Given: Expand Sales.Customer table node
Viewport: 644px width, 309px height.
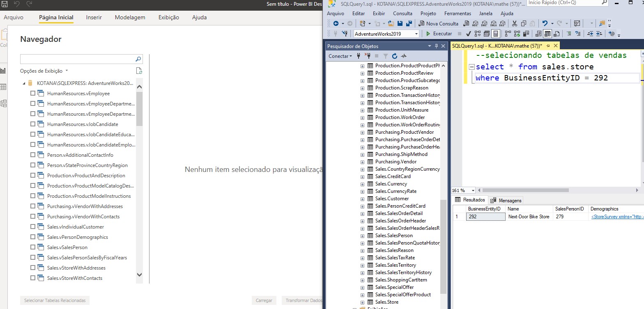Looking at the screenshot, I should (363, 199).
